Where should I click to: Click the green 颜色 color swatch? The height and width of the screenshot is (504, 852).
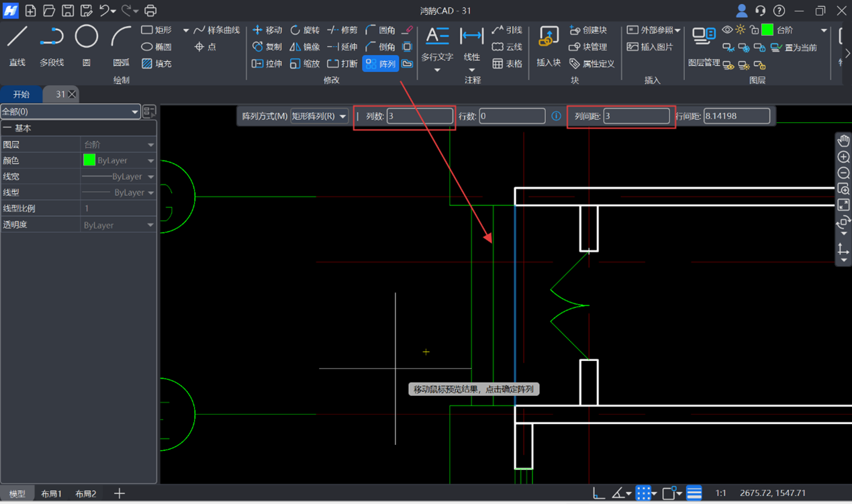89,160
